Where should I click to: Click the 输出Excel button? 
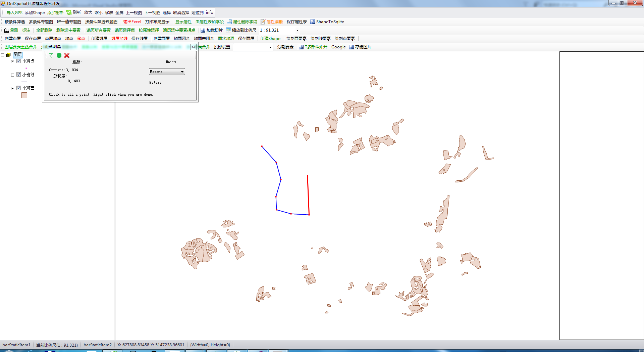pyautogui.click(x=132, y=21)
